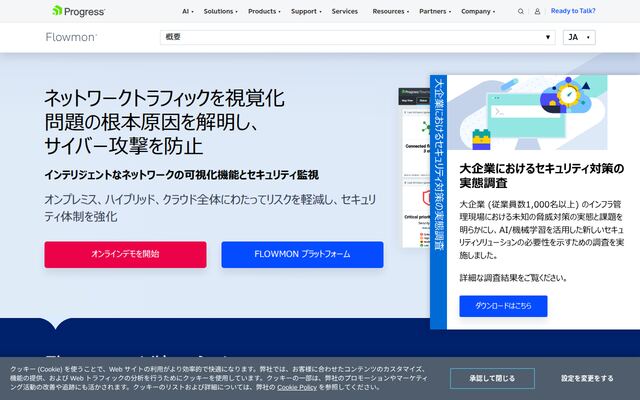Expand the Company menu
The width and height of the screenshot is (640, 400).
pyautogui.click(x=478, y=11)
